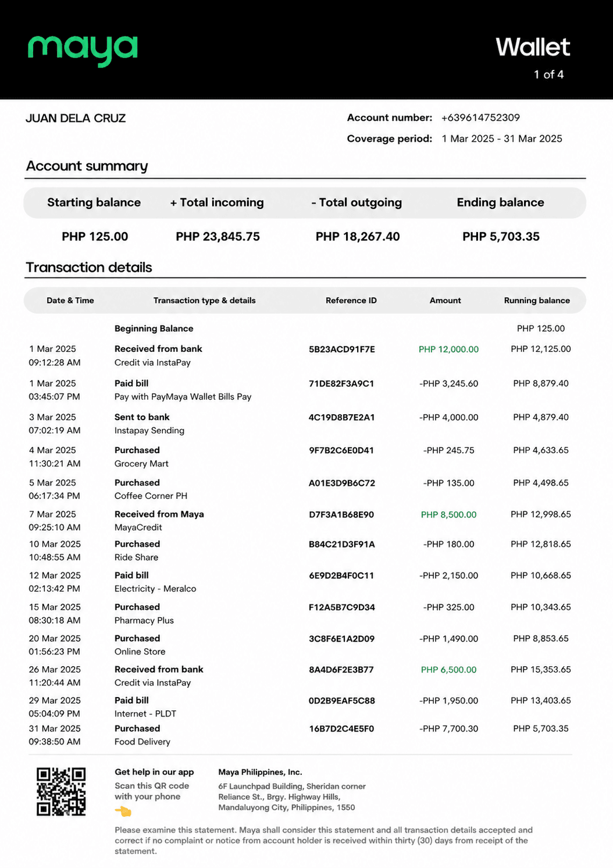Click the 'Sent to bank' transaction
Screen dimensions: 613x868
[142, 417]
